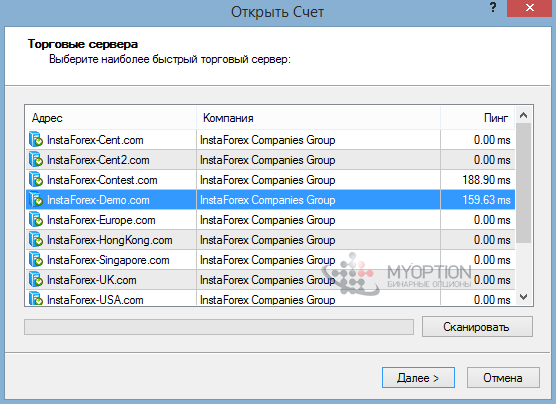Click the scrollbar down arrow
Image resolution: width=556 pixels, height=404 pixels.
[523, 297]
